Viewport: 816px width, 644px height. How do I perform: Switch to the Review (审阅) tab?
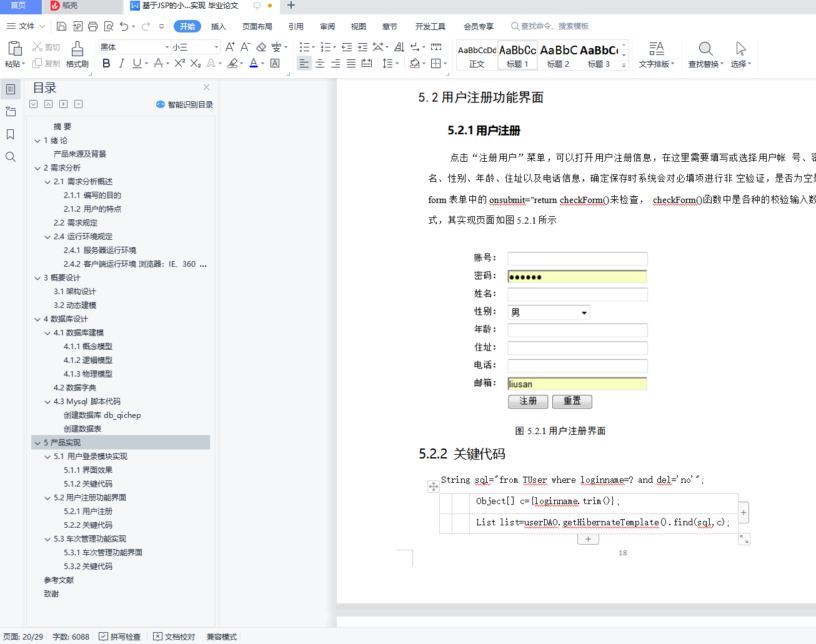pos(327,26)
